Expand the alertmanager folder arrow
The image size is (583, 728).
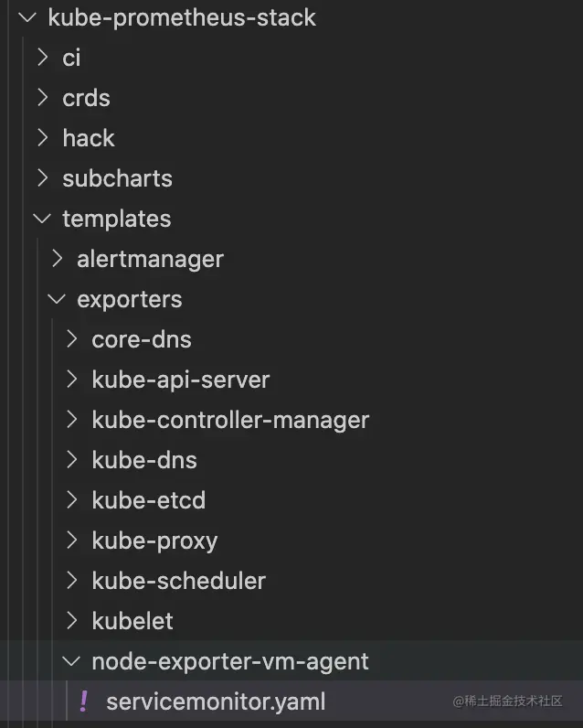click(x=57, y=259)
